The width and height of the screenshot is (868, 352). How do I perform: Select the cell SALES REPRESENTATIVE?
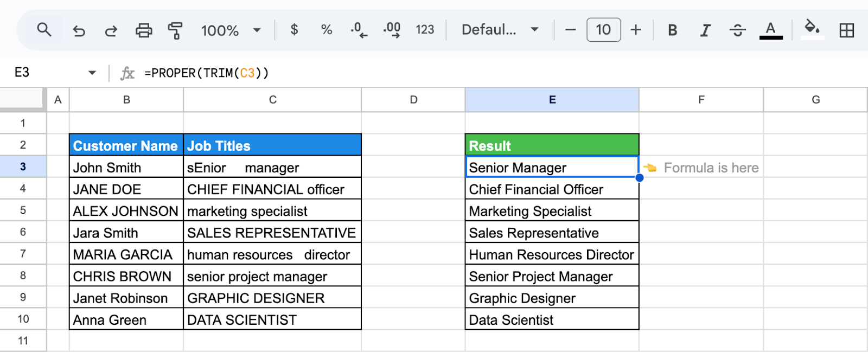tap(272, 232)
